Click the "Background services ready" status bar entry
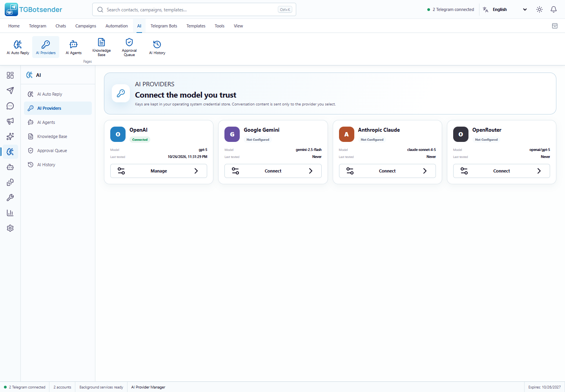Image resolution: width=565 pixels, height=392 pixels. [x=101, y=387]
